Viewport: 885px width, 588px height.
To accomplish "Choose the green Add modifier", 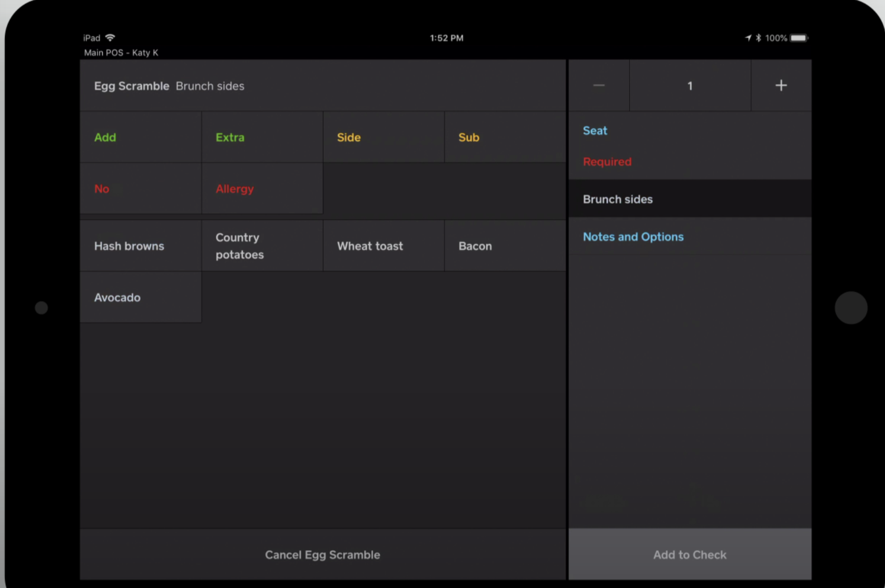I will (140, 137).
